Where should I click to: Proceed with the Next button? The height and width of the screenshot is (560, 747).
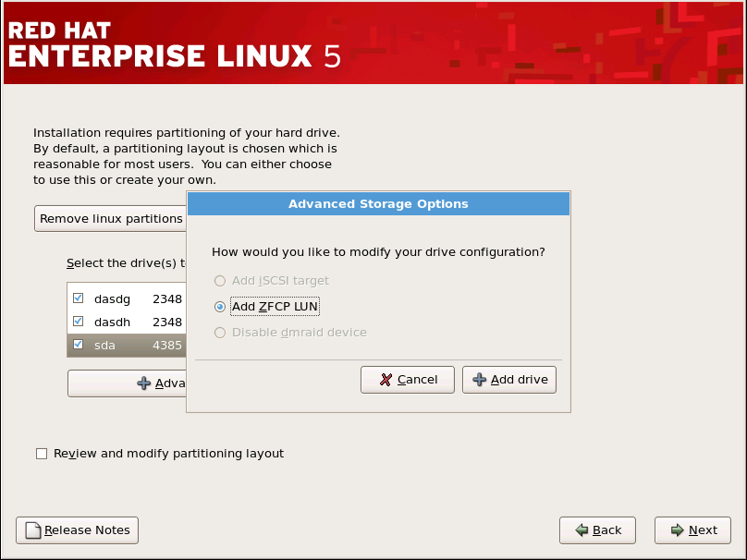coord(692,530)
